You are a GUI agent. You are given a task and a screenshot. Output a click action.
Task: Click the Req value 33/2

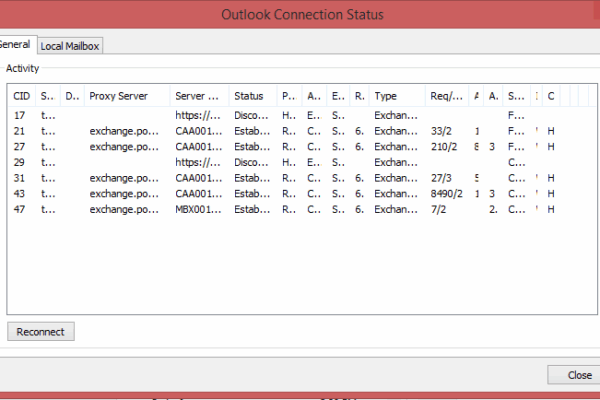point(441,131)
